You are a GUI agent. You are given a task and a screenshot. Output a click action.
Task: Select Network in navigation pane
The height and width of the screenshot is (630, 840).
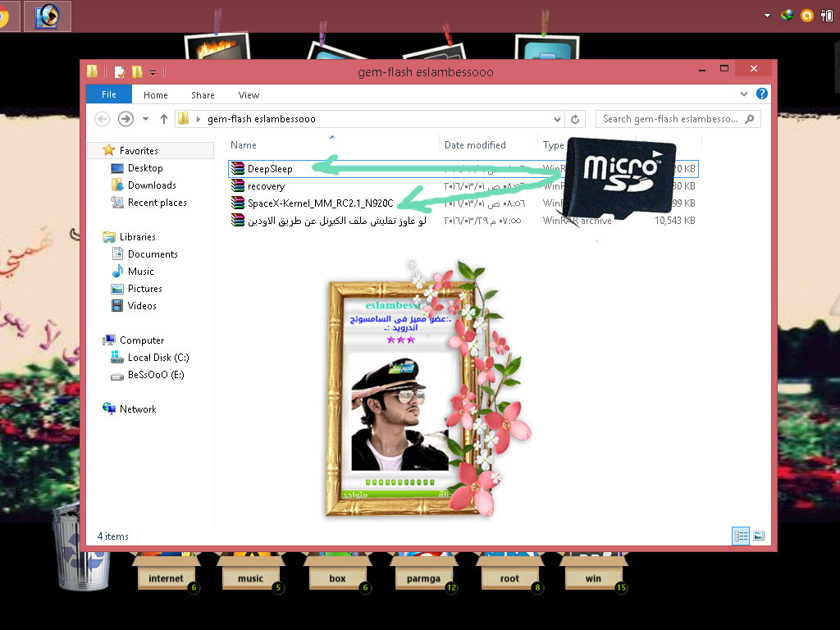(138, 409)
